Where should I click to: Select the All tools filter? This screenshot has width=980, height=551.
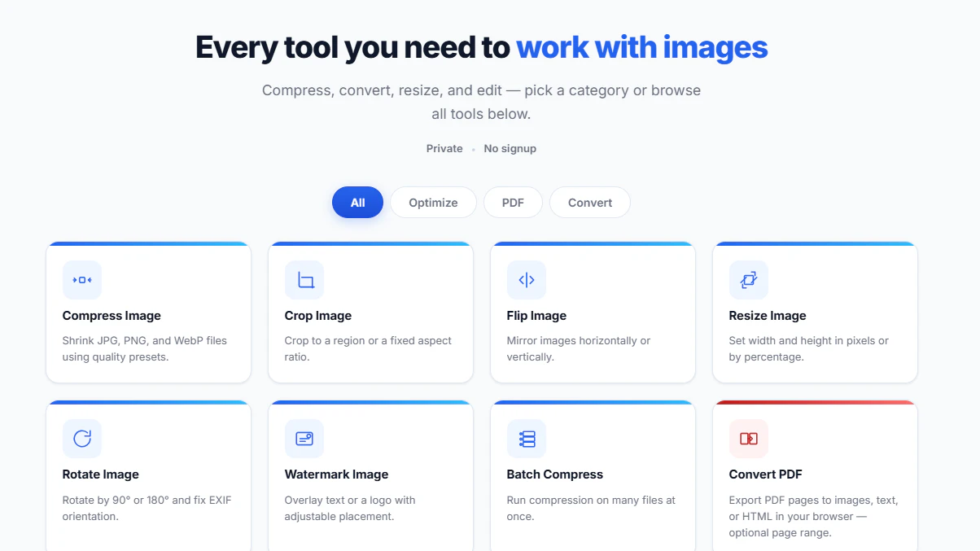pos(357,202)
